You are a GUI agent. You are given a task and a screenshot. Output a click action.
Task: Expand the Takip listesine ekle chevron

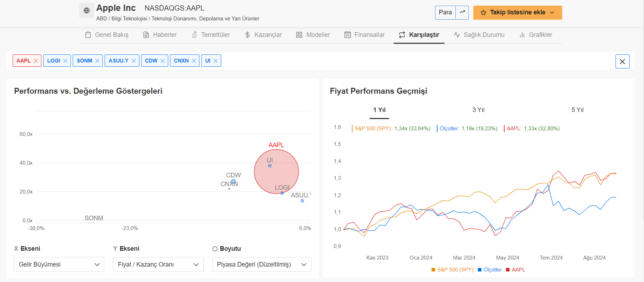(552, 13)
